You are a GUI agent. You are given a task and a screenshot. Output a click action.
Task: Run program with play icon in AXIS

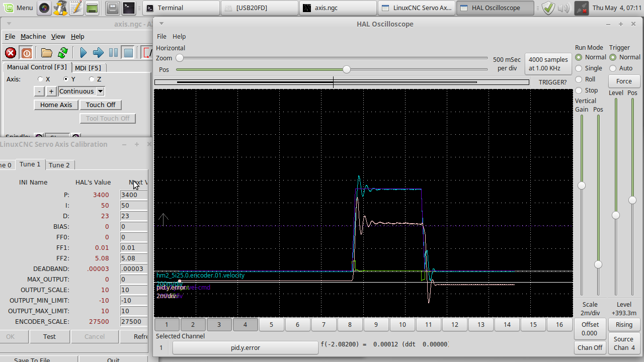[x=84, y=53]
